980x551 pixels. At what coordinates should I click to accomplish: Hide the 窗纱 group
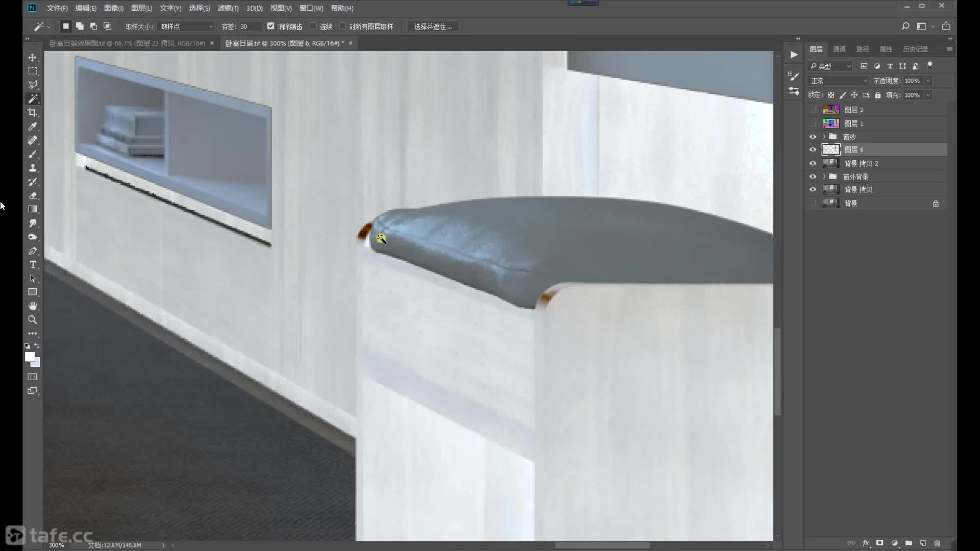(813, 137)
